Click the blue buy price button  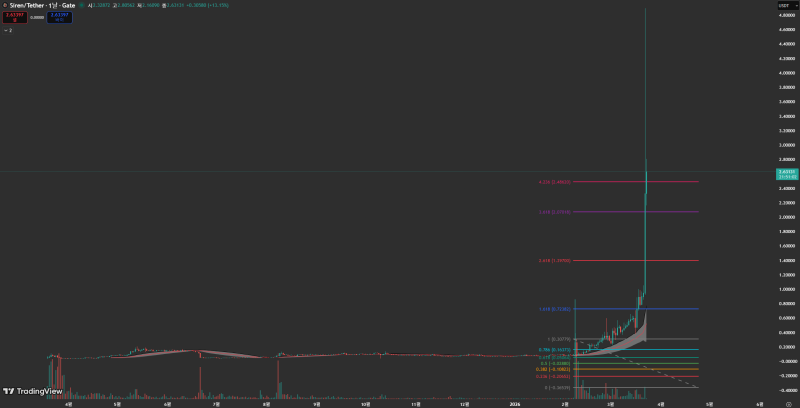[61, 17]
